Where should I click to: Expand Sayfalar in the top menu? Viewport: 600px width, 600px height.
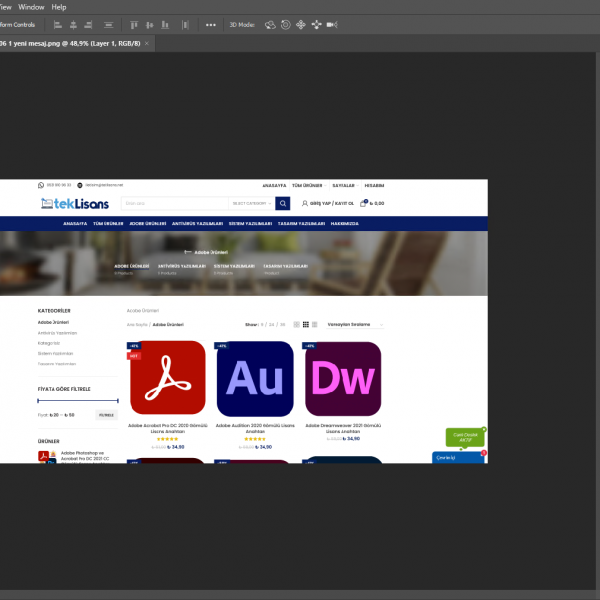coord(345,185)
